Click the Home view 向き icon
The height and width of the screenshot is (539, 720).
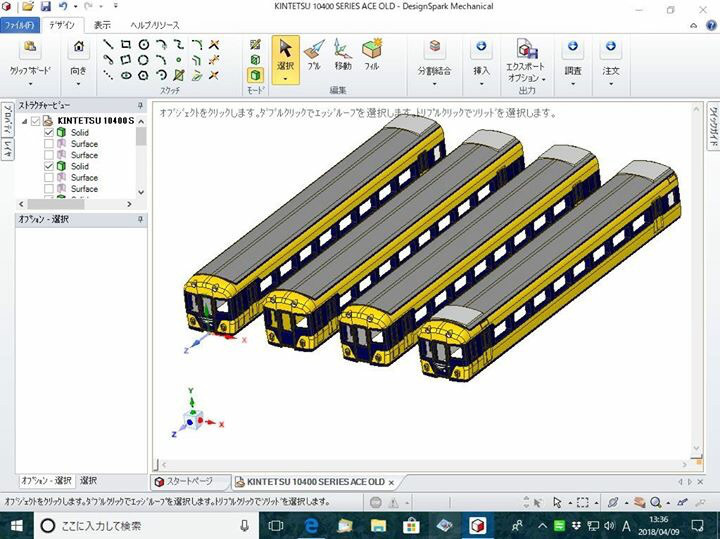[x=79, y=46]
